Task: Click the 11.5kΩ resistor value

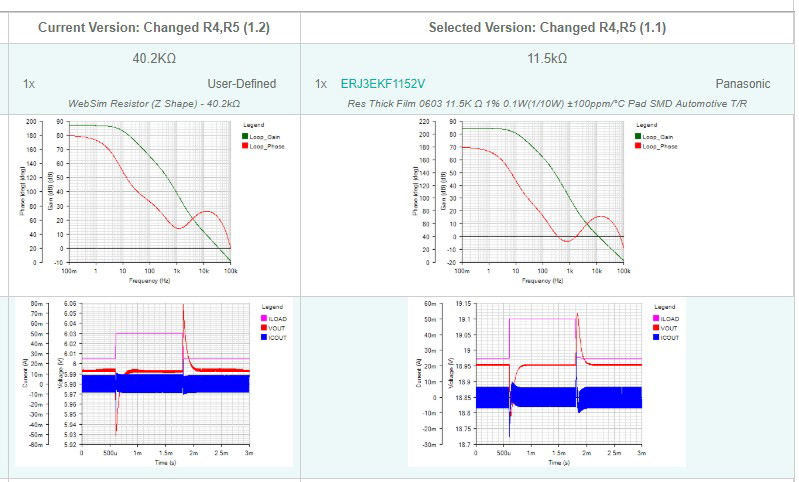Action: [x=547, y=59]
